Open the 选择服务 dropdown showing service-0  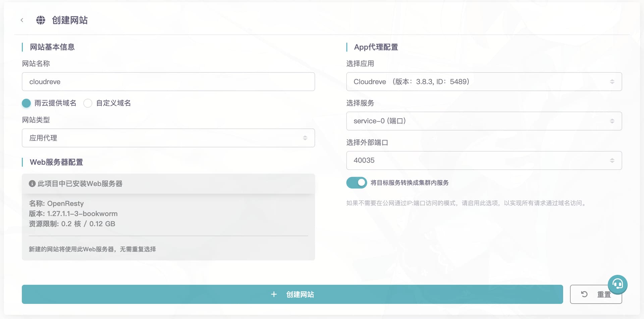(484, 121)
